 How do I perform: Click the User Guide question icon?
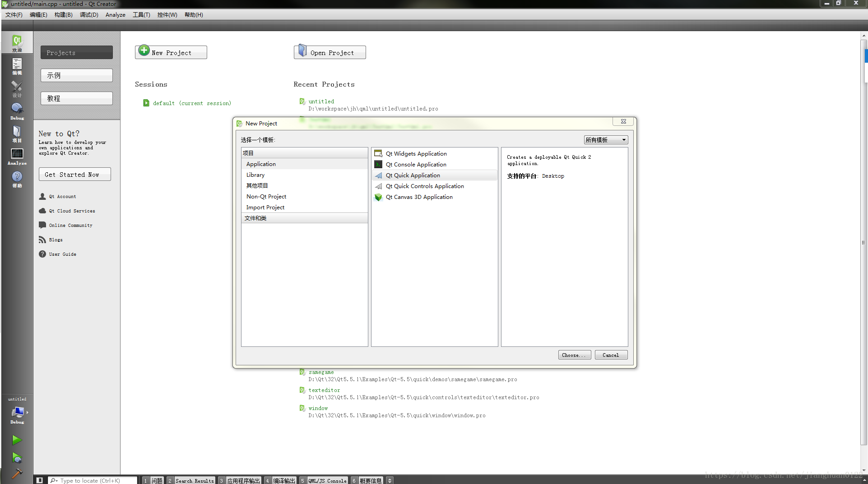(x=42, y=254)
